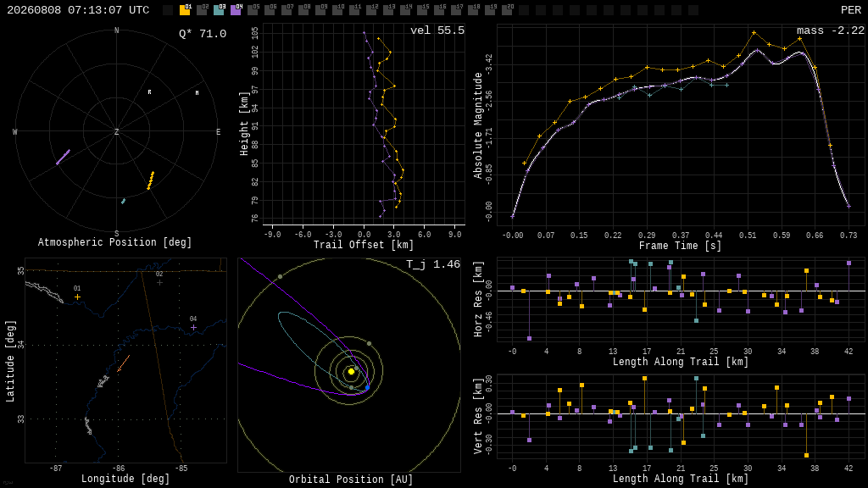
Task: Select the gray station 05 box
Action: click(253, 10)
